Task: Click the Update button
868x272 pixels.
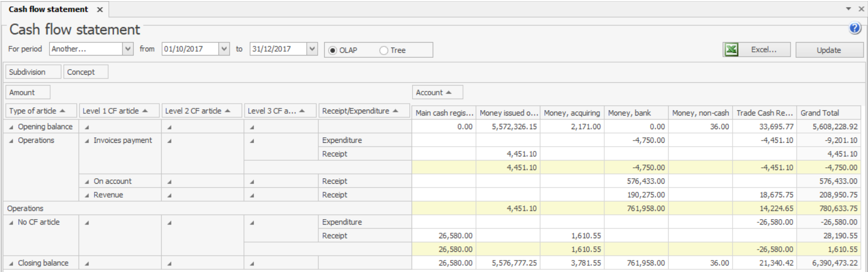Action: click(x=829, y=50)
